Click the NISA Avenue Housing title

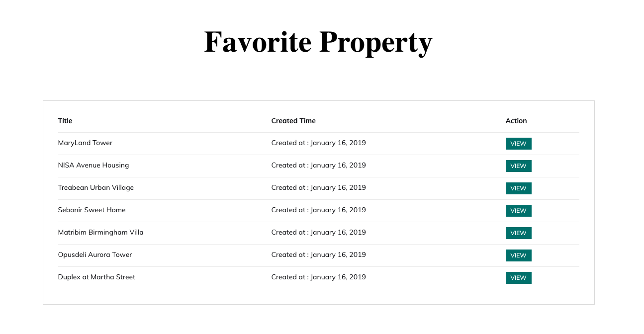click(x=93, y=165)
